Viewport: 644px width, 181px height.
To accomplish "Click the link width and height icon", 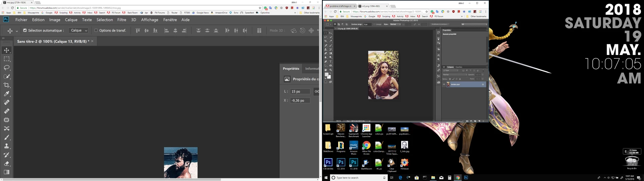I will click(x=316, y=92).
